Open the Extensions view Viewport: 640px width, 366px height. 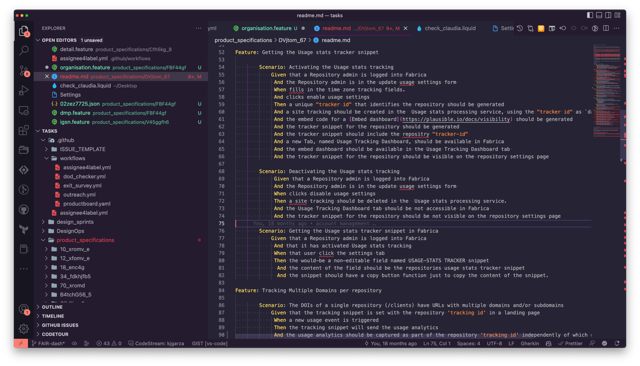tap(24, 130)
